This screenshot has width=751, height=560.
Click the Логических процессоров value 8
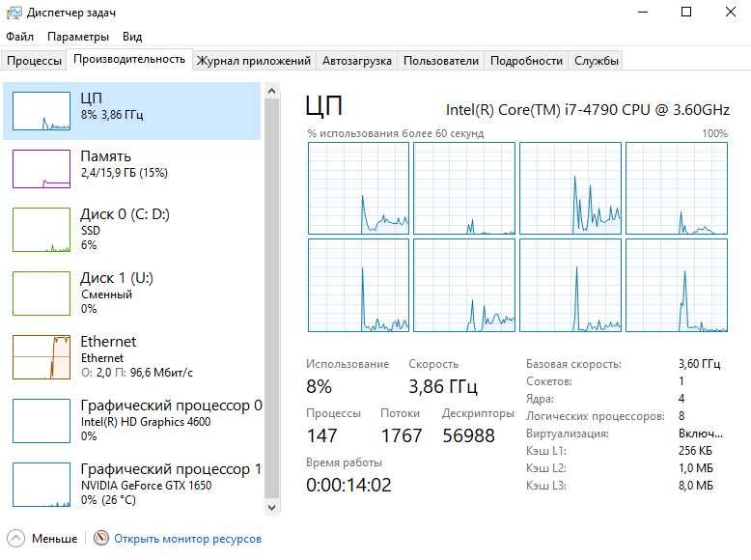pos(681,416)
